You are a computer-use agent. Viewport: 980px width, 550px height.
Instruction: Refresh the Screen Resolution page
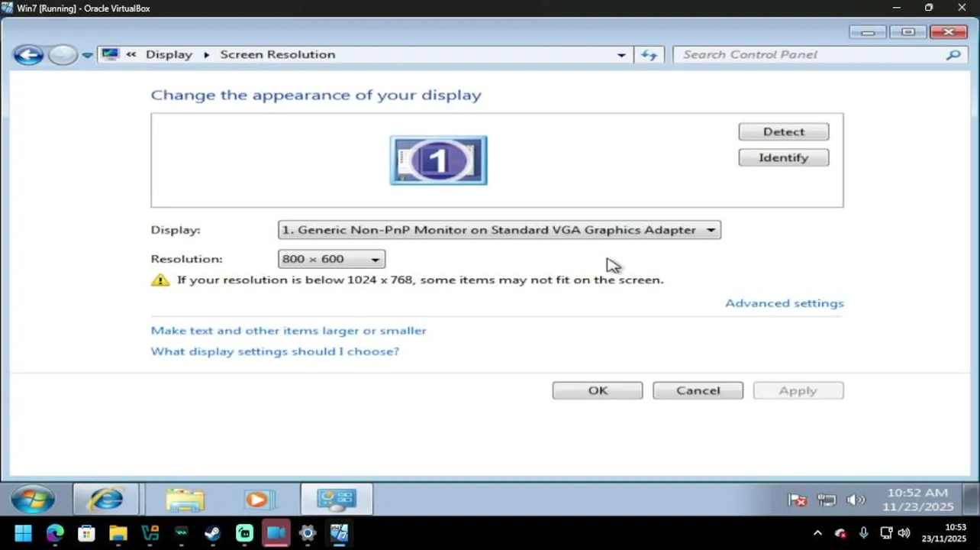pos(650,55)
